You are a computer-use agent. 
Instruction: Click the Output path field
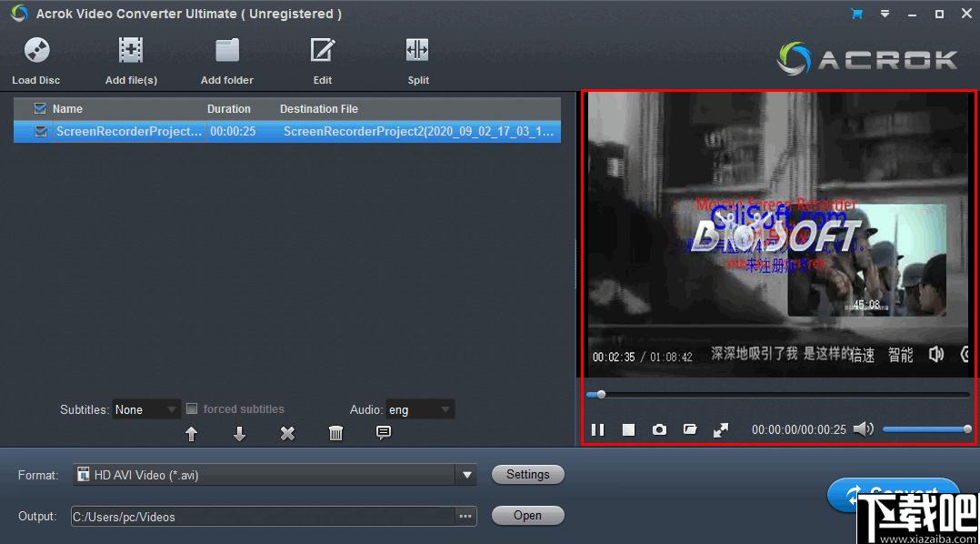263,517
